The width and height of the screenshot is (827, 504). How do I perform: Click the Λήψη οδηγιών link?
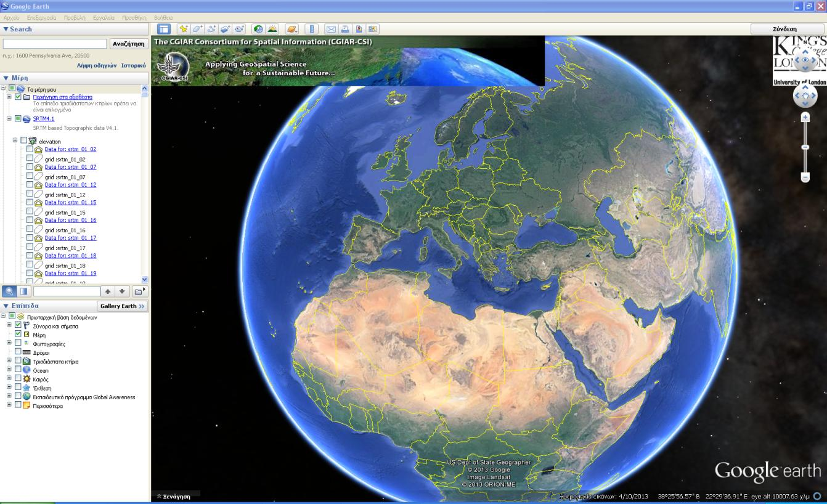[97, 65]
